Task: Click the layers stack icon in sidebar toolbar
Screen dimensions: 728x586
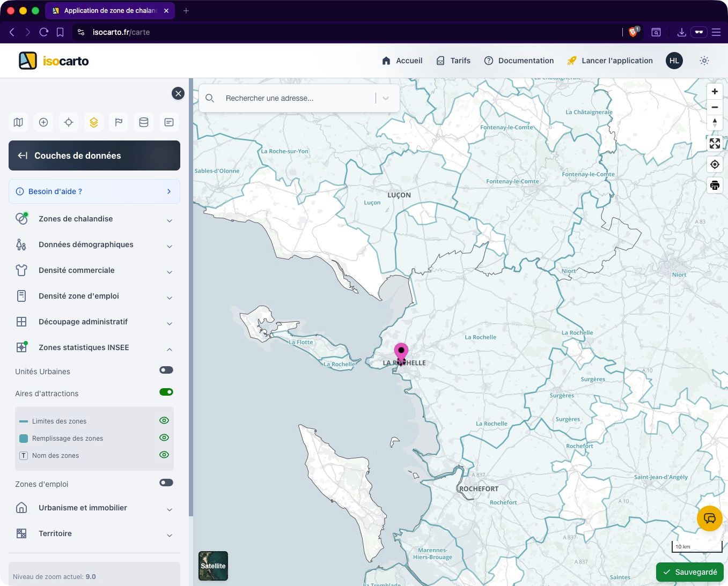Action: coord(94,122)
